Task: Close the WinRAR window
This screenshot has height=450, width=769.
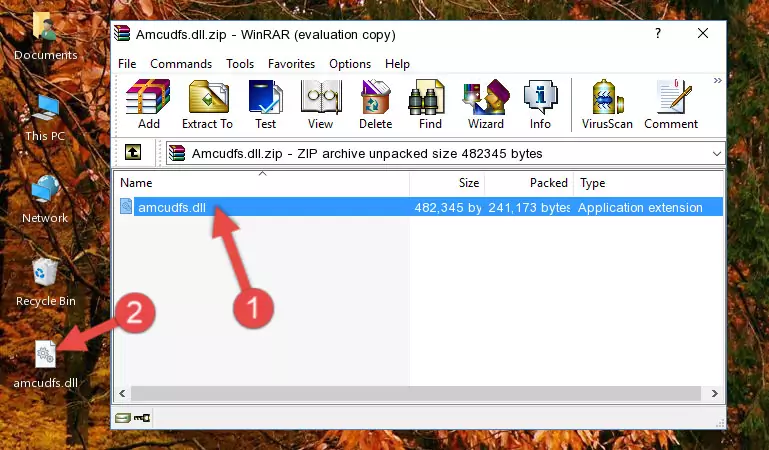Action: [703, 33]
